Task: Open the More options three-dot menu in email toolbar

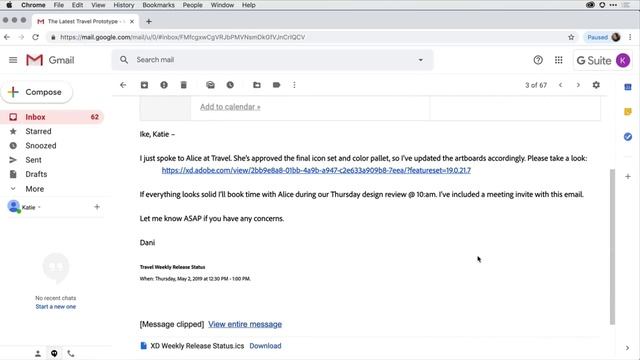Action: click(x=294, y=85)
